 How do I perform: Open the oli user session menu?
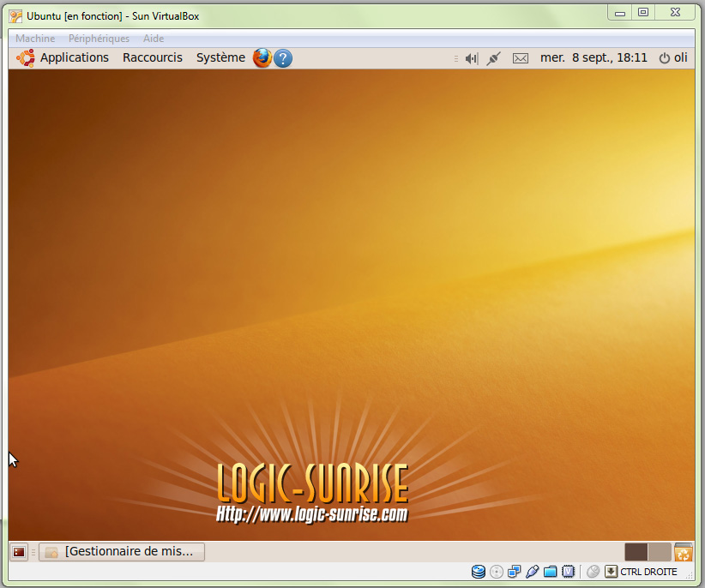coord(673,58)
